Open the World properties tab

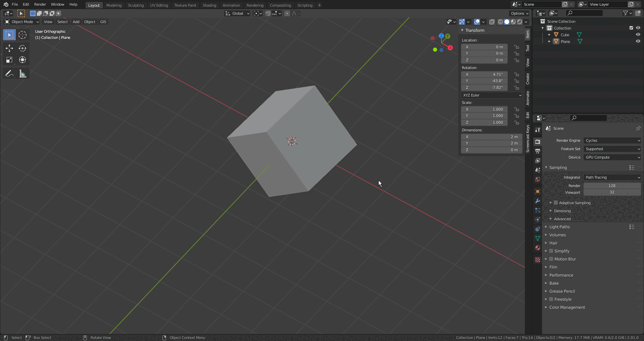click(537, 180)
